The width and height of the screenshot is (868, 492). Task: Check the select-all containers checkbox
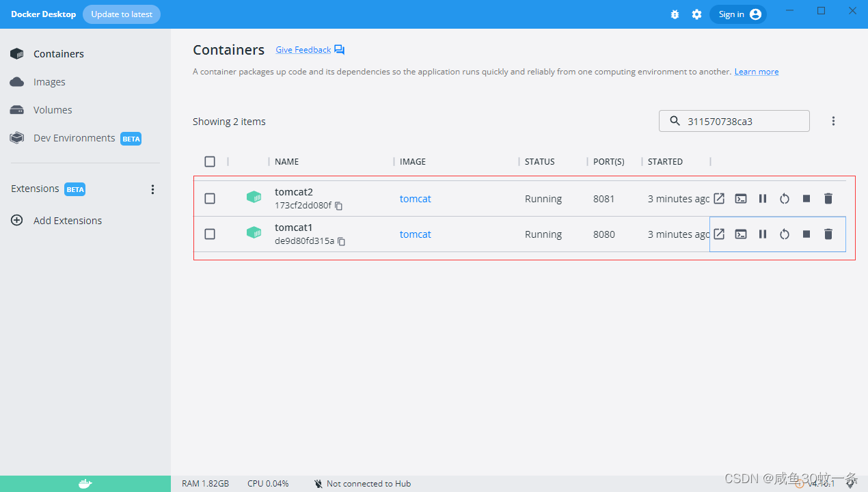click(x=210, y=161)
